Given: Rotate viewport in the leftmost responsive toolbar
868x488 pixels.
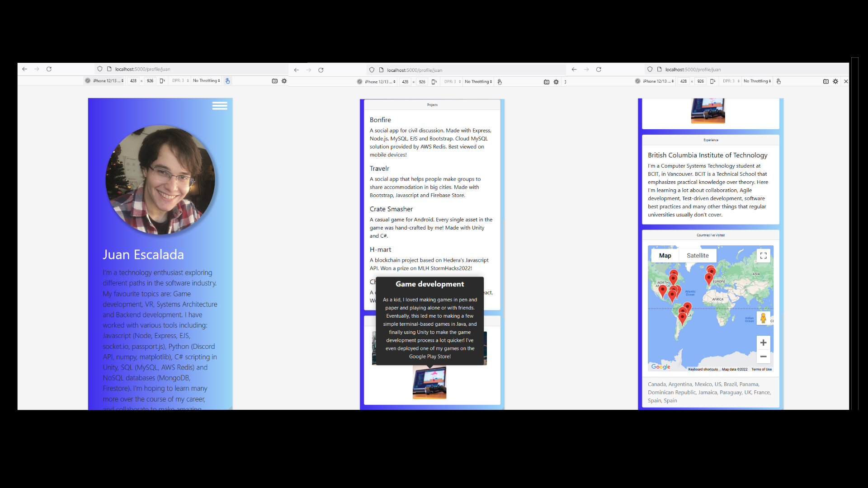Looking at the screenshot, I should [162, 81].
